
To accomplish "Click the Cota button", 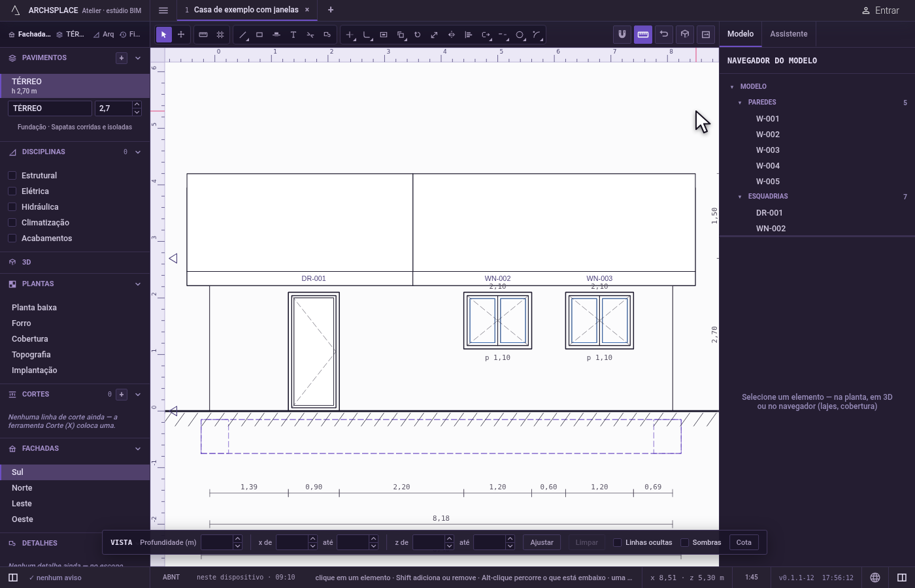I will [x=744, y=542].
